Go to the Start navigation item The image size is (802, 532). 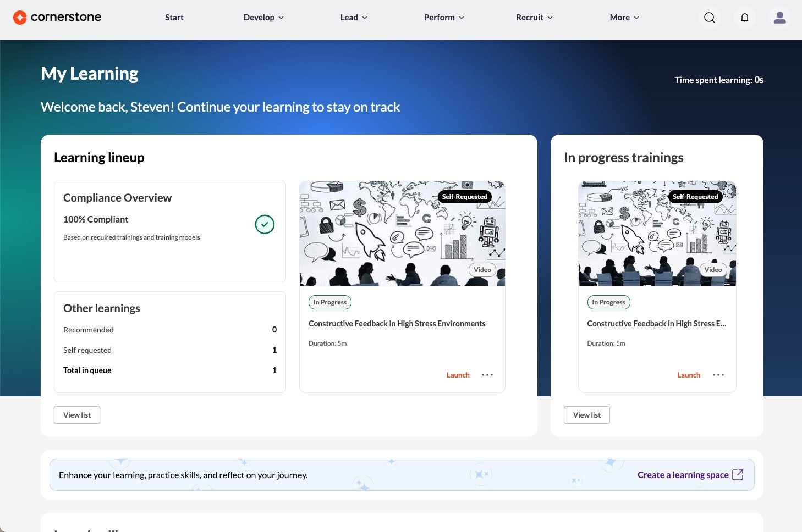pyautogui.click(x=174, y=18)
